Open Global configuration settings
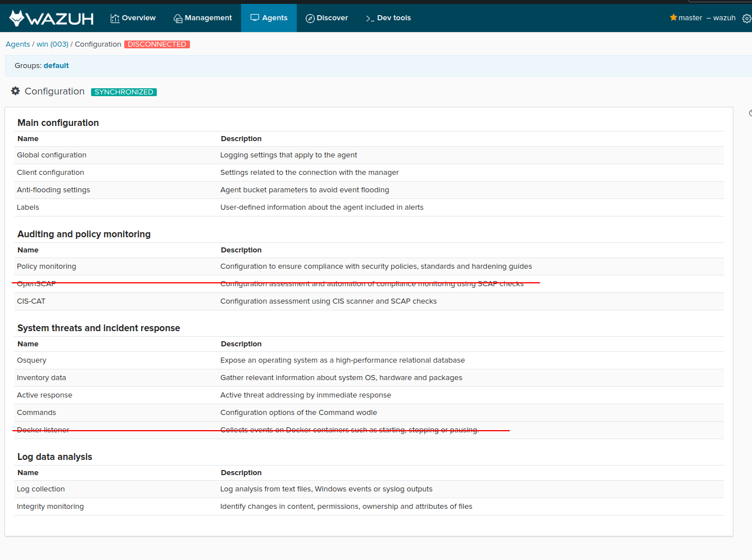 coord(51,155)
